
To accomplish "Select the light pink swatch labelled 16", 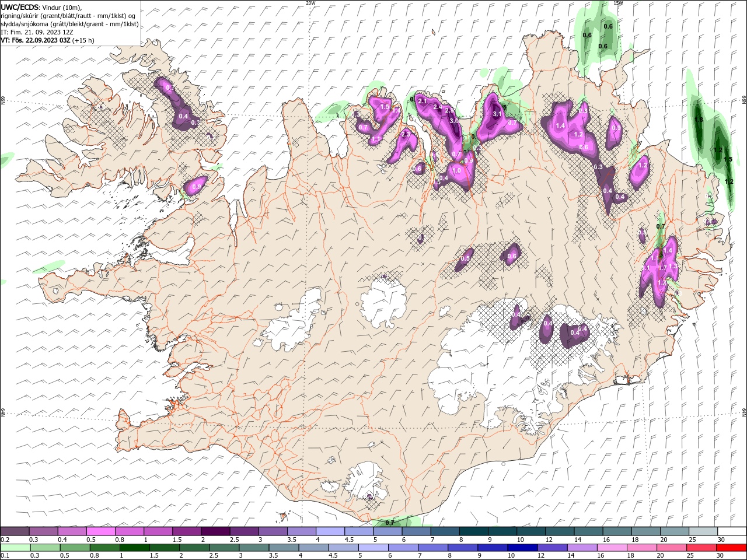I will [612, 548].
